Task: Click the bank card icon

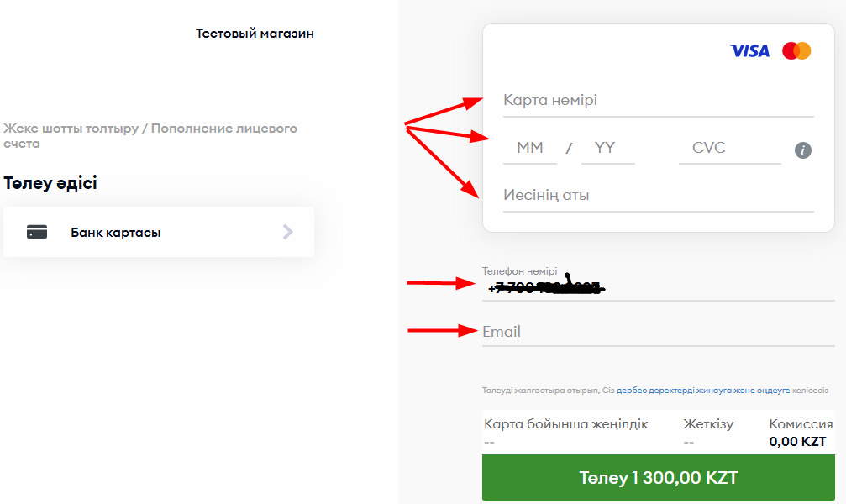Action: 37,232
